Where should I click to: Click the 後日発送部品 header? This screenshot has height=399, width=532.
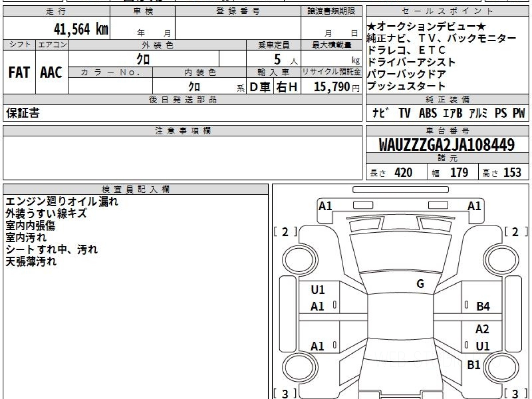coord(182,100)
